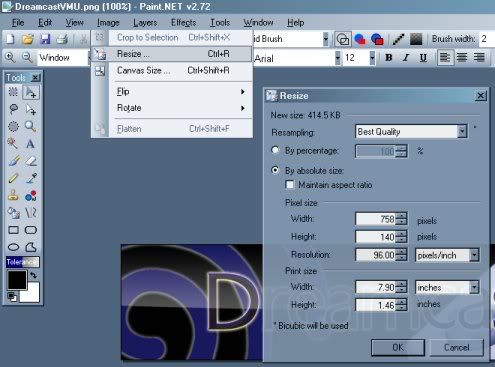Set text alignment to center
Image resolution: width=495 pixels, height=367 pixels.
[x=462, y=58]
